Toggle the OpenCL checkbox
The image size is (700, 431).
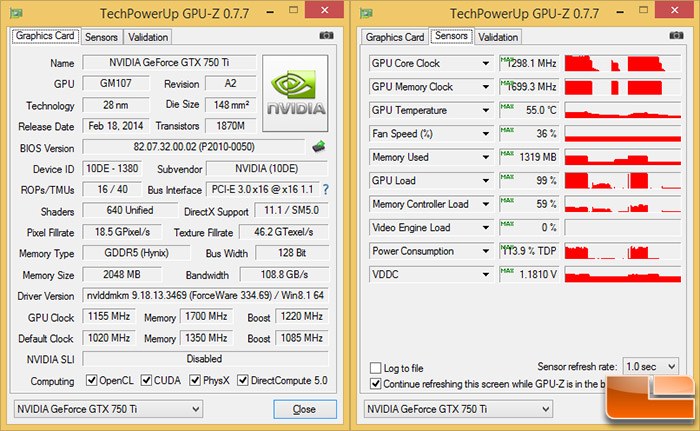pos(92,381)
